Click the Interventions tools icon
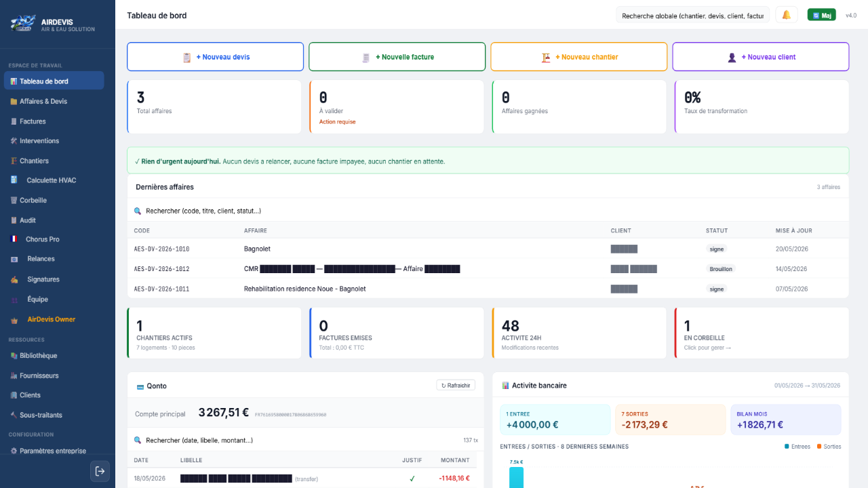The width and height of the screenshot is (868, 488). [14, 141]
